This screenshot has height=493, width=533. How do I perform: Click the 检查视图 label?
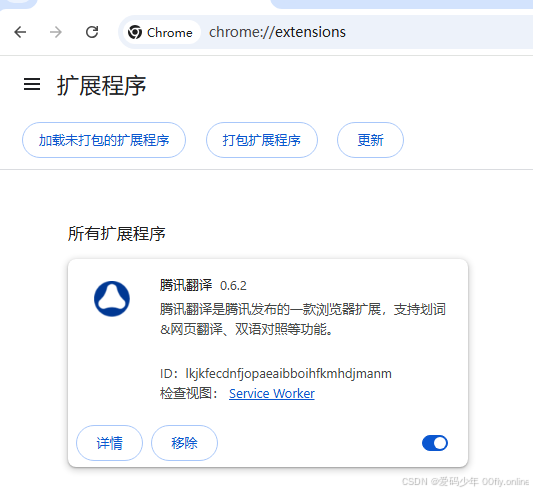tap(189, 393)
